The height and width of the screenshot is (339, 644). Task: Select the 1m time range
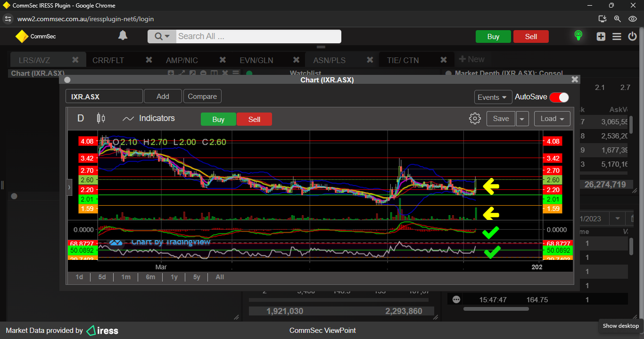pyautogui.click(x=125, y=277)
